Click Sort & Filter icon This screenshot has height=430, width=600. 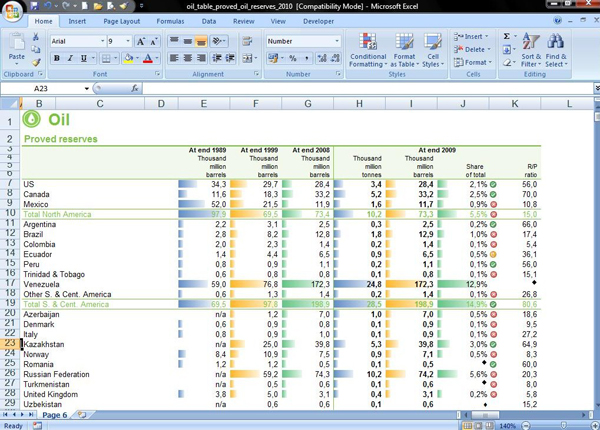531,50
